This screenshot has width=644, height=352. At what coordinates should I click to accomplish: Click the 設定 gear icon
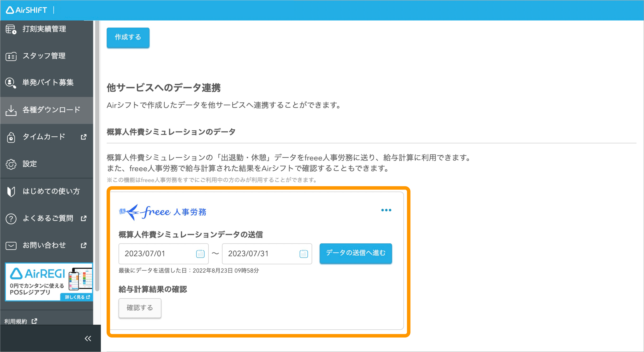(11, 164)
